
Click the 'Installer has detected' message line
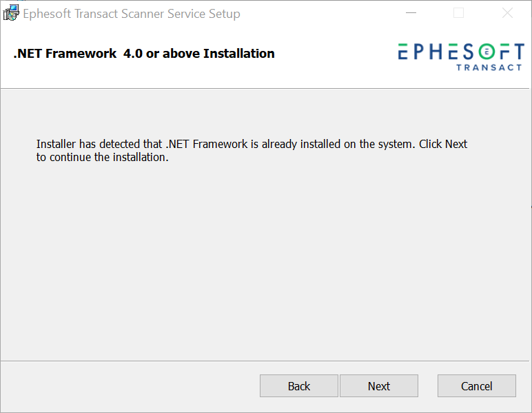click(252, 144)
